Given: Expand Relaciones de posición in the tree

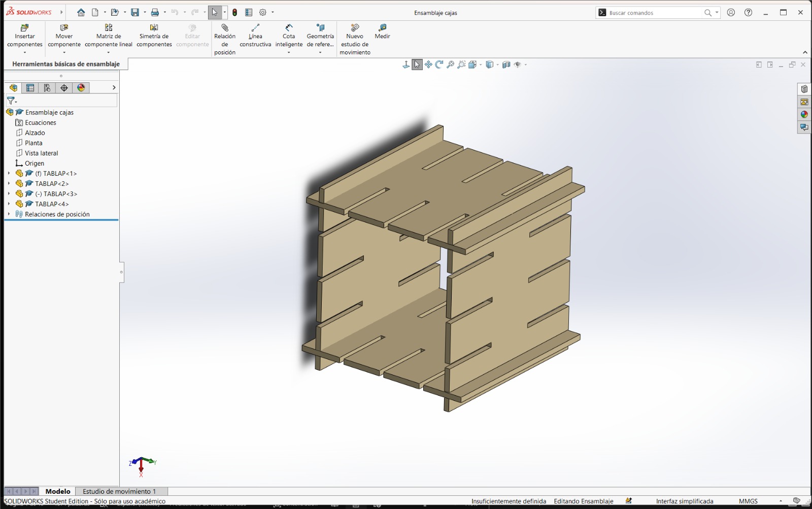Looking at the screenshot, I should click(x=8, y=214).
